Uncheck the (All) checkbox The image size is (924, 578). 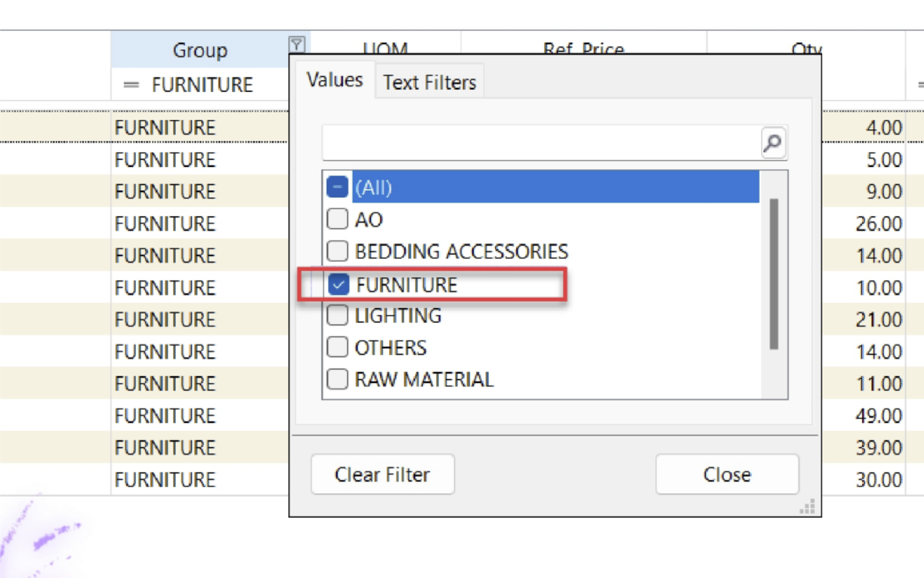(337, 187)
